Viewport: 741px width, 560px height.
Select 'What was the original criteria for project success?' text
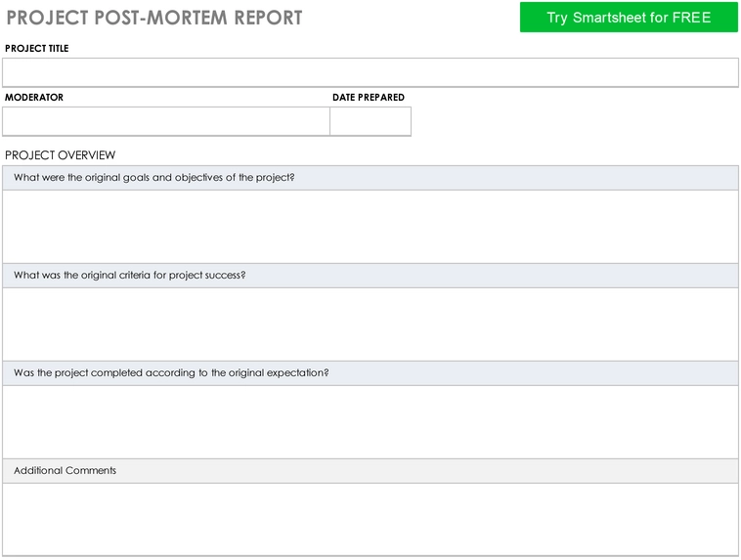click(x=129, y=275)
